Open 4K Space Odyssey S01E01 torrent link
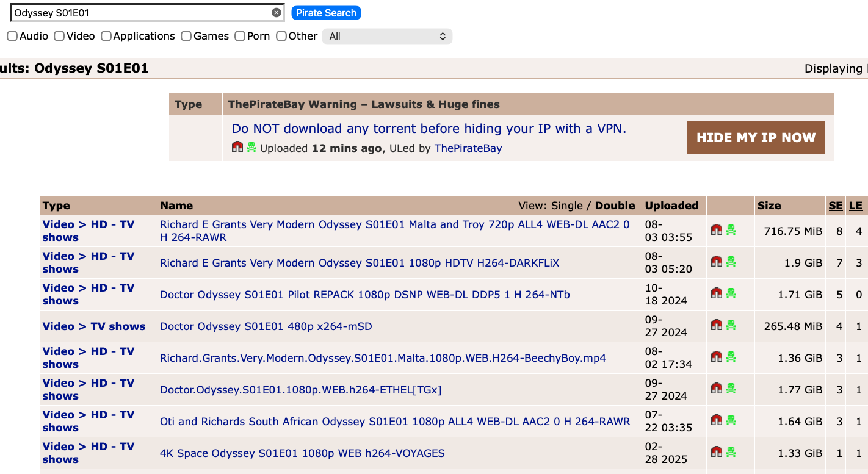 point(302,453)
